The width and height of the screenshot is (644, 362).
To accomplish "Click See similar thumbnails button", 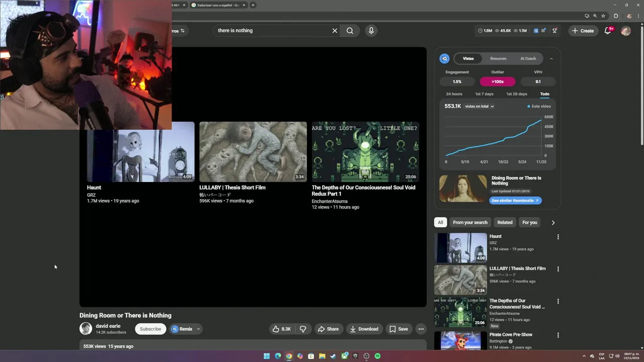I will [515, 200].
